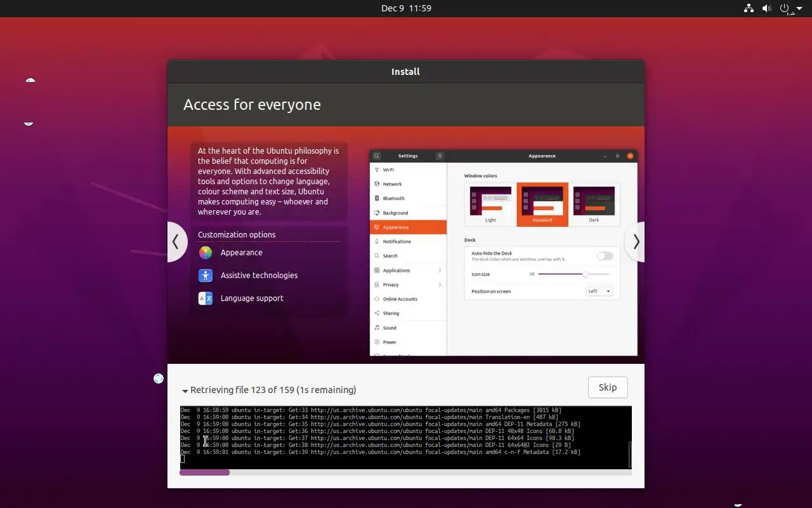This screenshot has width=812, height=508.
Task: Click the Online Accounts cloud icon
Action: point(377,299)
